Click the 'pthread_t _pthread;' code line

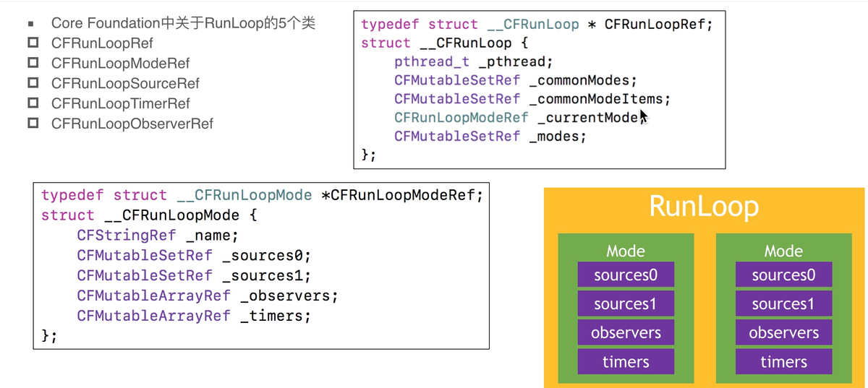474,62
